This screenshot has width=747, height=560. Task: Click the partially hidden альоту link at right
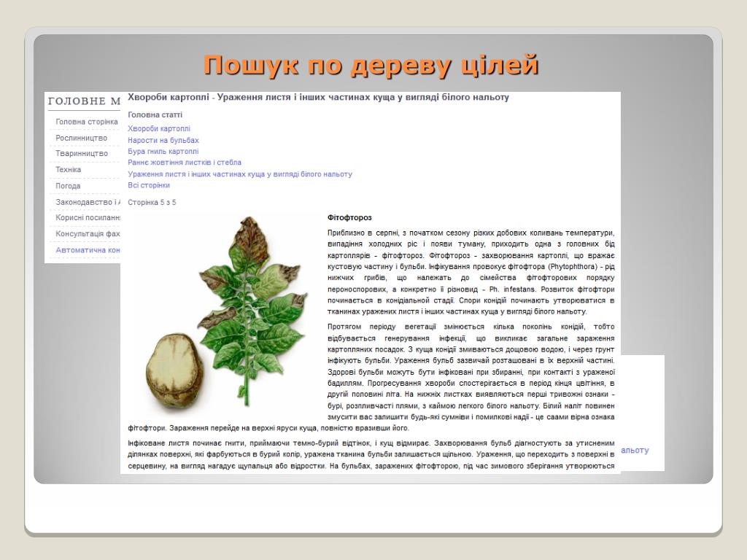pyautogui.click(x=635, y=450)
